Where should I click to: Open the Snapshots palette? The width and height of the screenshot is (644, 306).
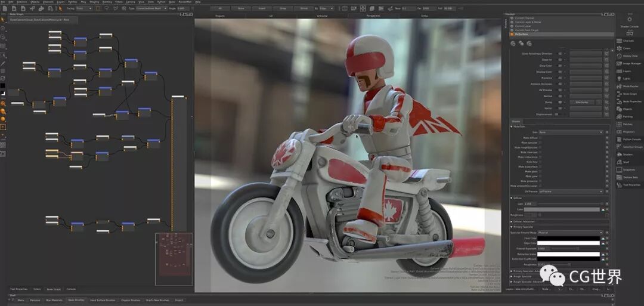pos(625,169)
